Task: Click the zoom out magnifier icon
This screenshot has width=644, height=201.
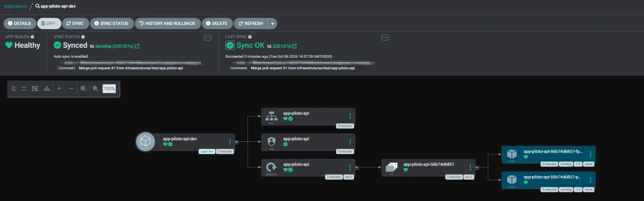Action: tap(95, 88)
